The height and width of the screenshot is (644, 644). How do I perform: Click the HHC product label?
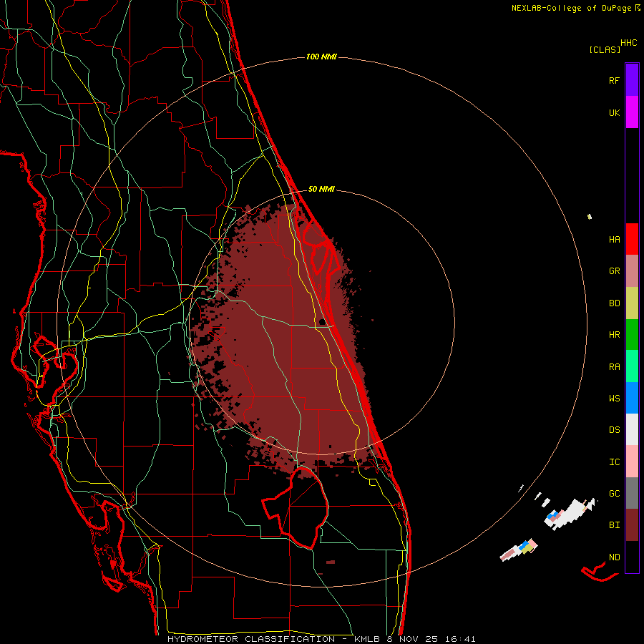click(x=628, y=43)
